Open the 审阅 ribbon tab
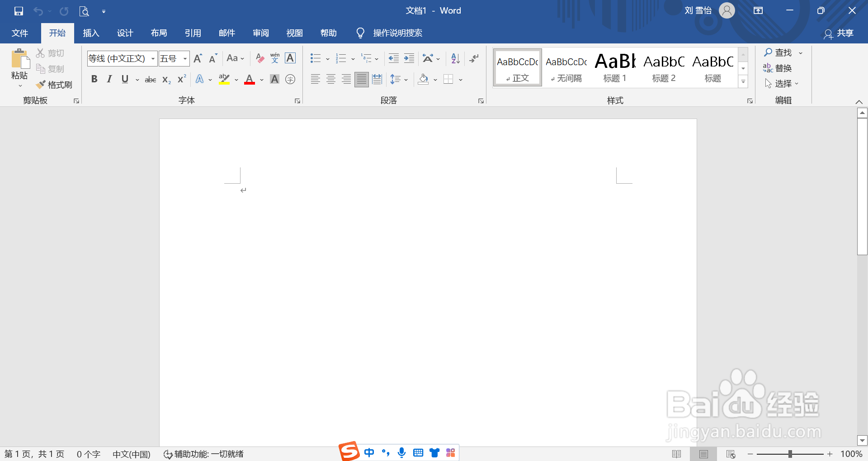Viewport: 868px width, 461px height. (x=260, y=33)
